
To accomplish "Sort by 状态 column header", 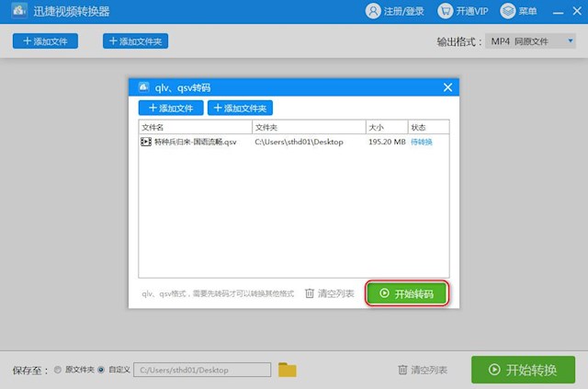I will tap(429, 127).
